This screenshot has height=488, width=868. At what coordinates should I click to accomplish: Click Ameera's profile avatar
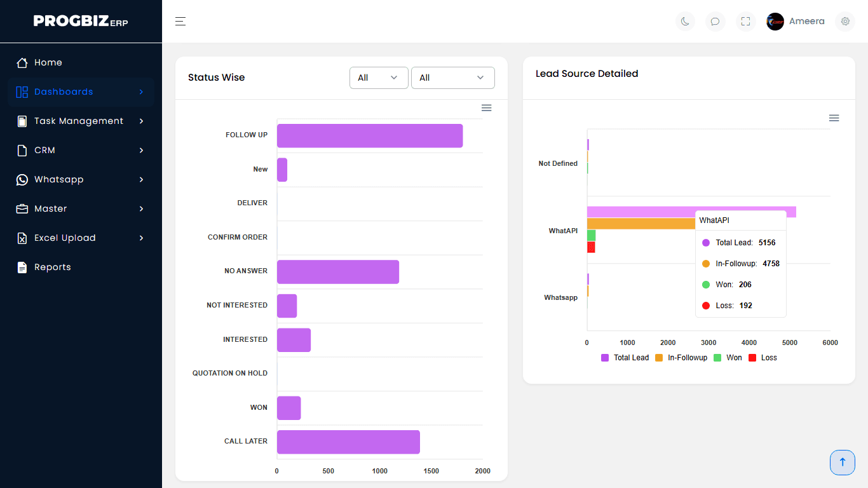pyautogui.click(x=775, y=22)
